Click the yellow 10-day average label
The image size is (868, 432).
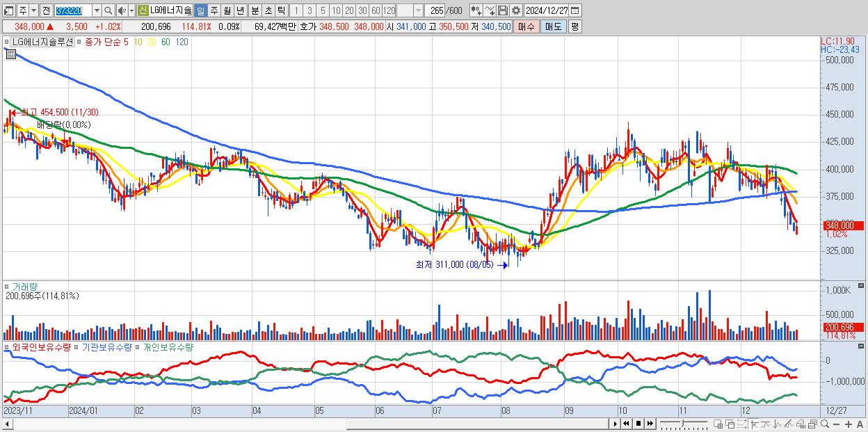coord(138,42)
